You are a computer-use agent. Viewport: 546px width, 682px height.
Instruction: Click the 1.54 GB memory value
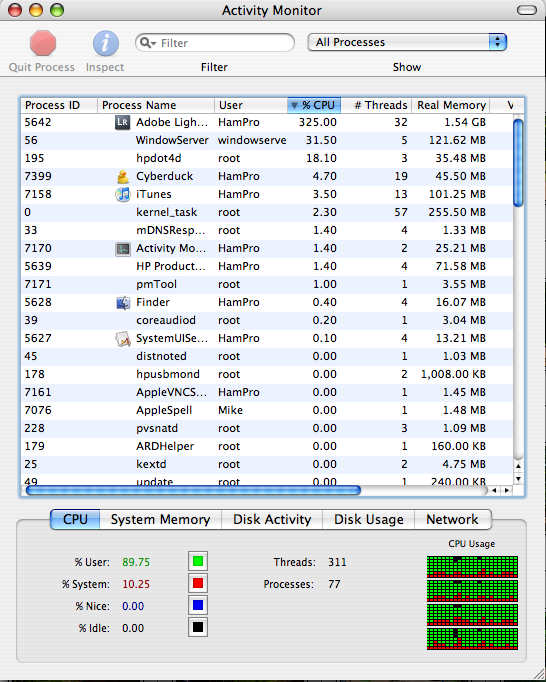click(x=465, y=122)
